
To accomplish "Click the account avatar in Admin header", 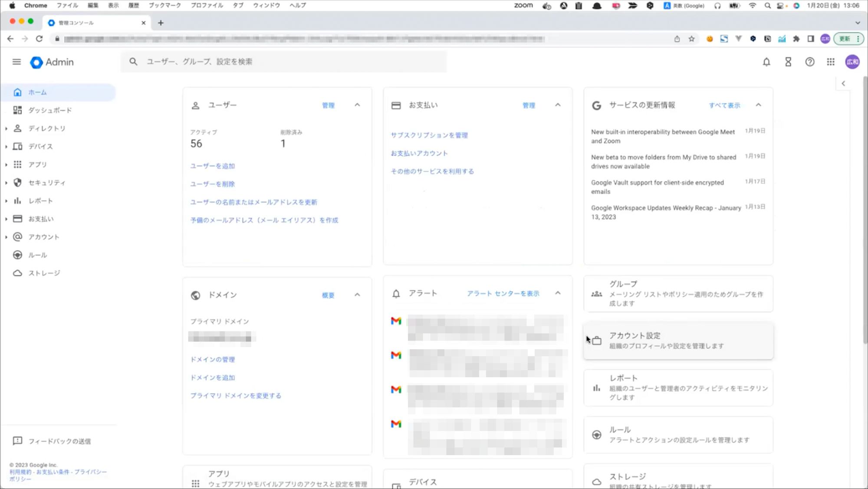I will [x=852, y=62].
